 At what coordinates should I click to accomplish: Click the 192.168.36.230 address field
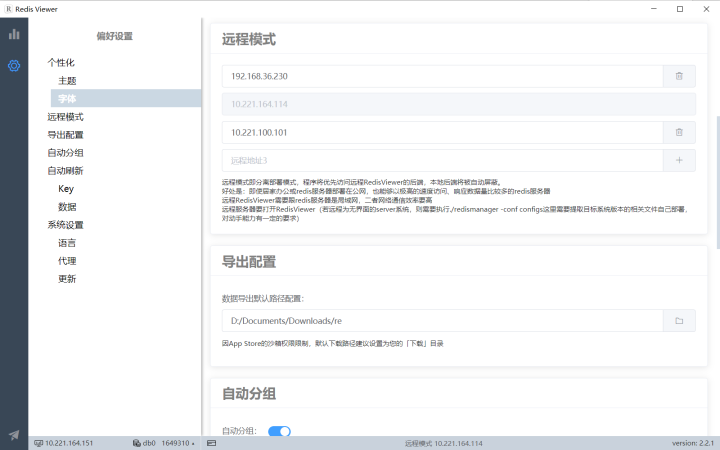tap(443, 76)
